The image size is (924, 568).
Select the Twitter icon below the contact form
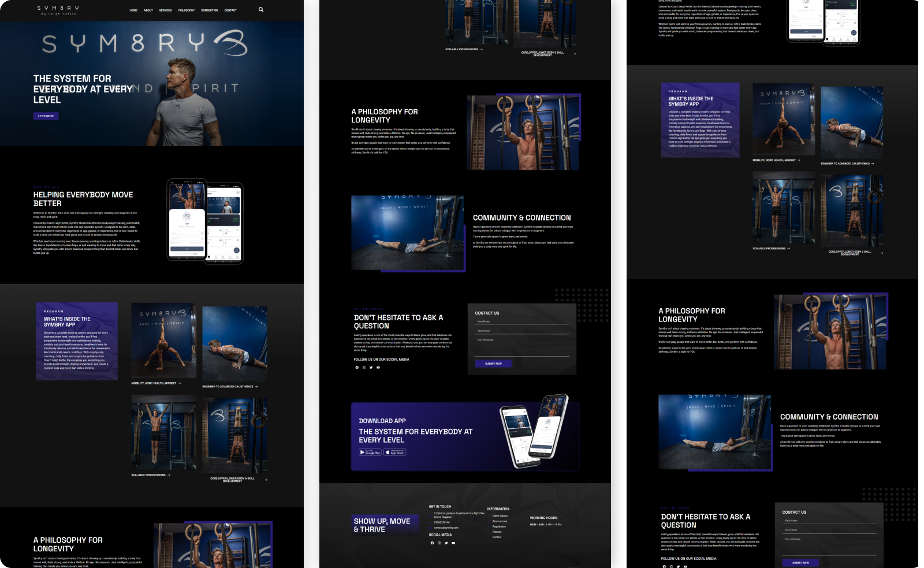pyautogui.click(x=371, y=368)
